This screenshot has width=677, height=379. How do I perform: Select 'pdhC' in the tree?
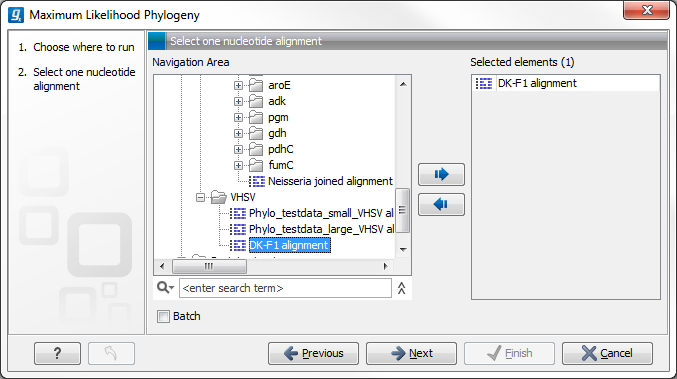281,149
